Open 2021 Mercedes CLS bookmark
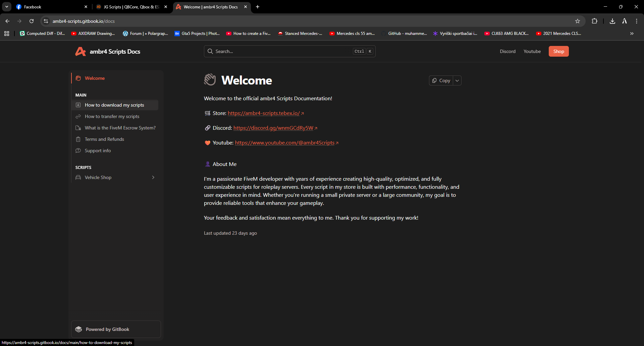644x346 pixels. tap(558, 34)
